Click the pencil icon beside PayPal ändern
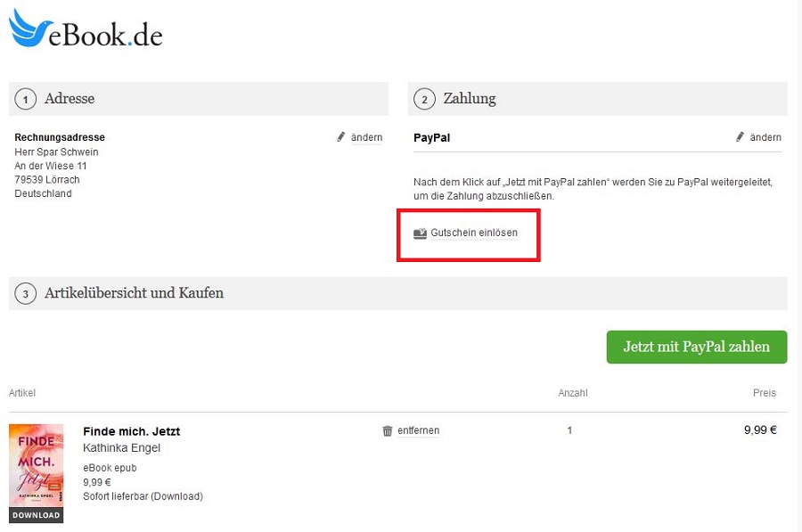 [x=741, y=137]
